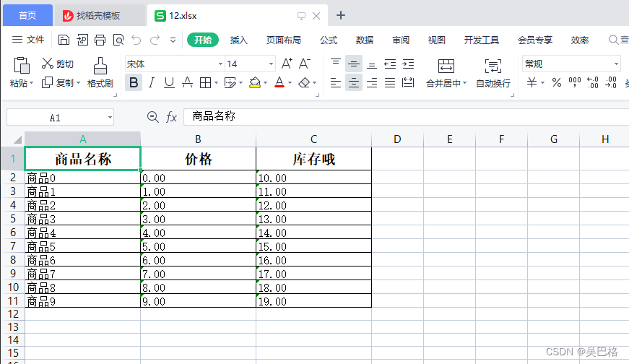Open font size 14 dropdown

coord(271,64)
